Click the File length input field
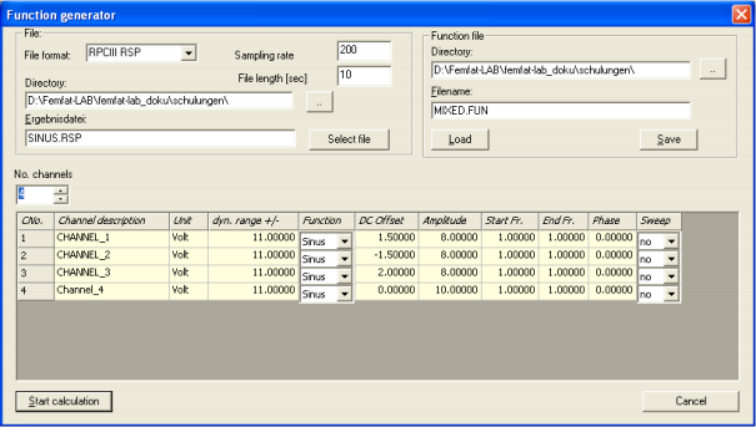 tap(364, 76)
